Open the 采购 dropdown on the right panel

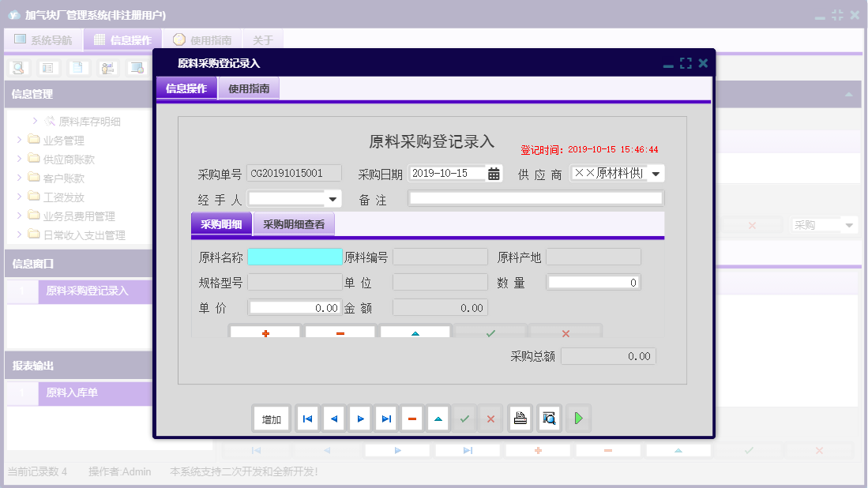click(x=851, y=224)
